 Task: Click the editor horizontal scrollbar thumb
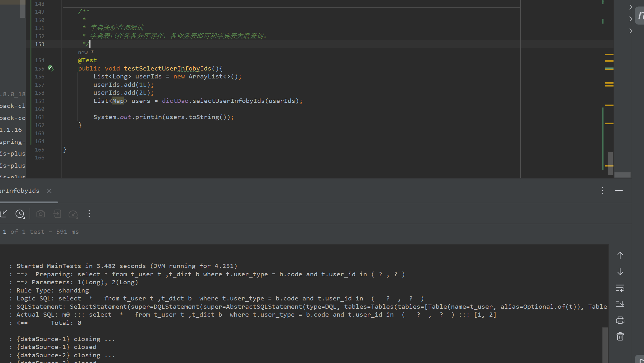622,175
